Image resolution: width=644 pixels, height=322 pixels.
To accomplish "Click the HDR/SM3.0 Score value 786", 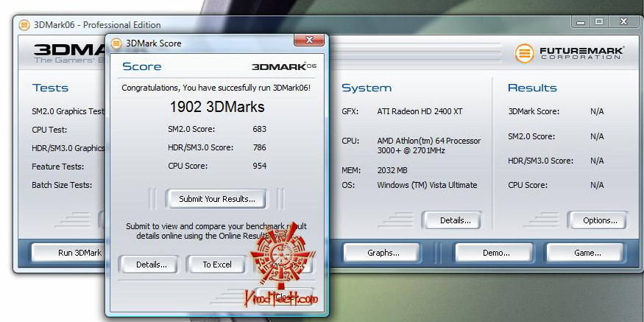I will pos(259,147).
